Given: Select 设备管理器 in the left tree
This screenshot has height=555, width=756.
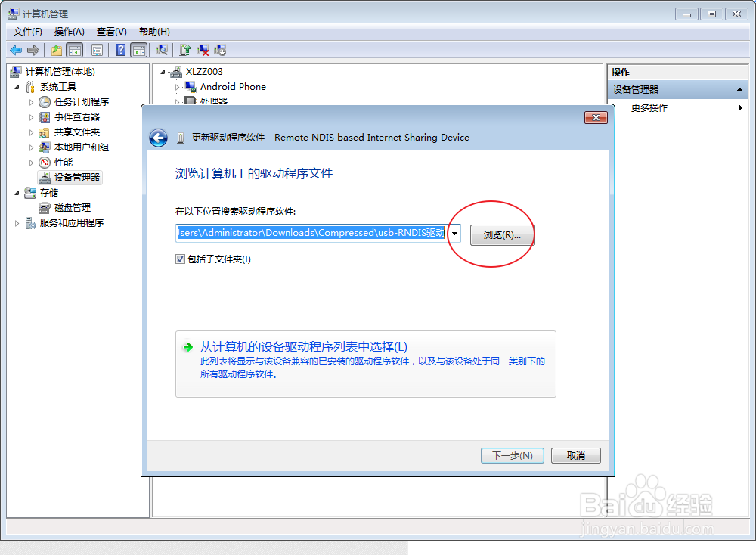Looking at the screenshot, I should 76,178.
